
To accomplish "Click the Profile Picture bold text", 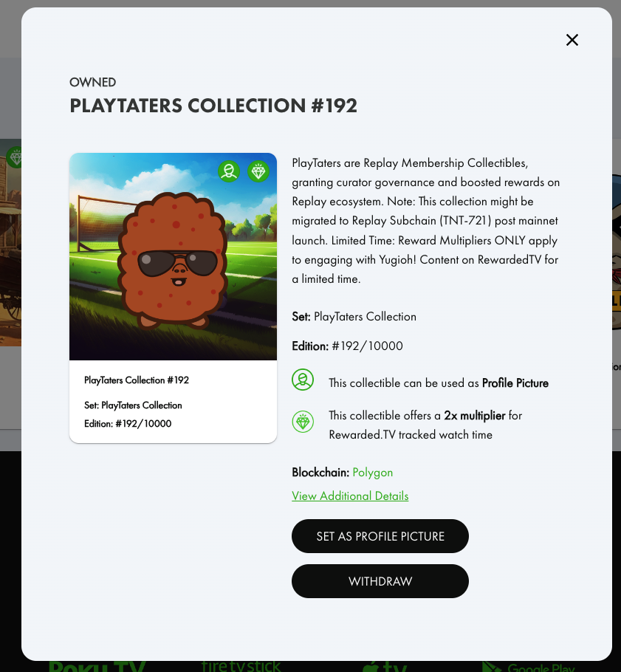I will [515, 383].
